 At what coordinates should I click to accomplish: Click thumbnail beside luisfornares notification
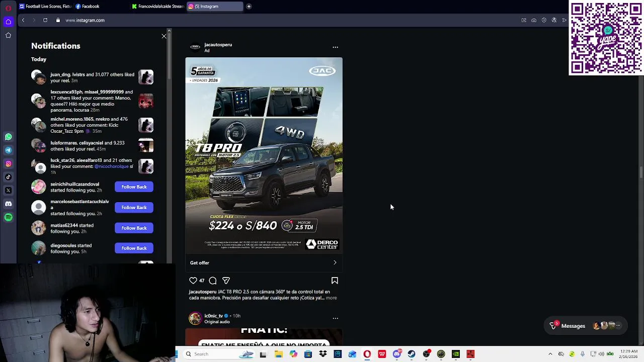(146, 146)
